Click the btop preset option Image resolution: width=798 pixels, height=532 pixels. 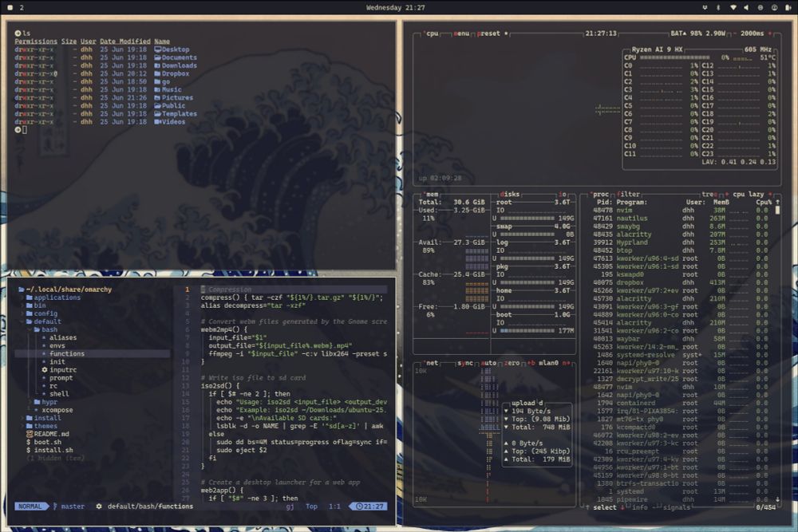(489, 33)
